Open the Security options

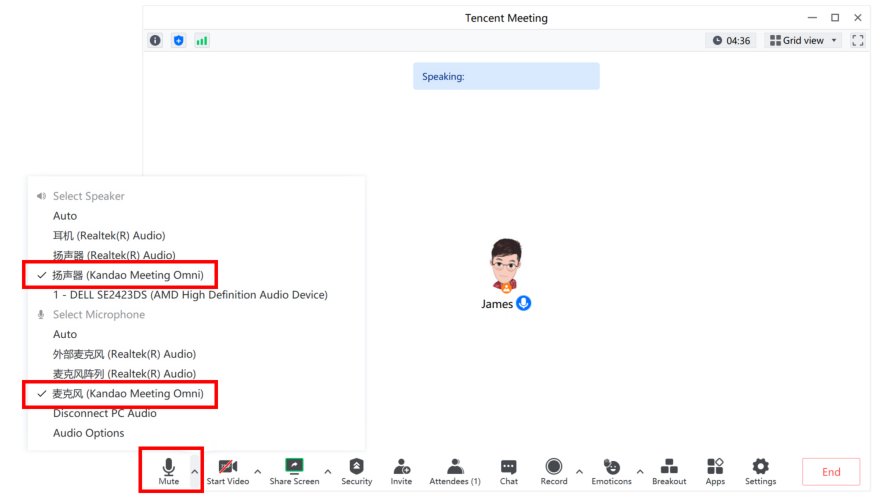click(357, 471)
